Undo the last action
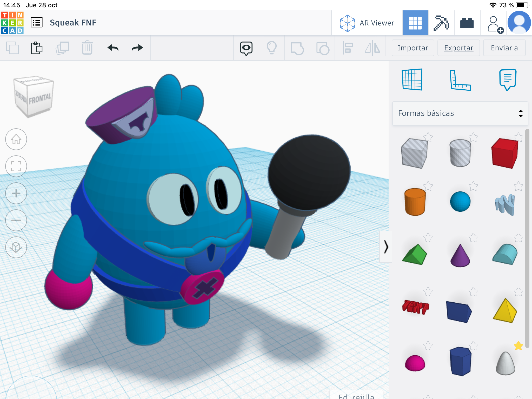Image resolution: width=532 pixels, height=399 pixels. (113, 48)
